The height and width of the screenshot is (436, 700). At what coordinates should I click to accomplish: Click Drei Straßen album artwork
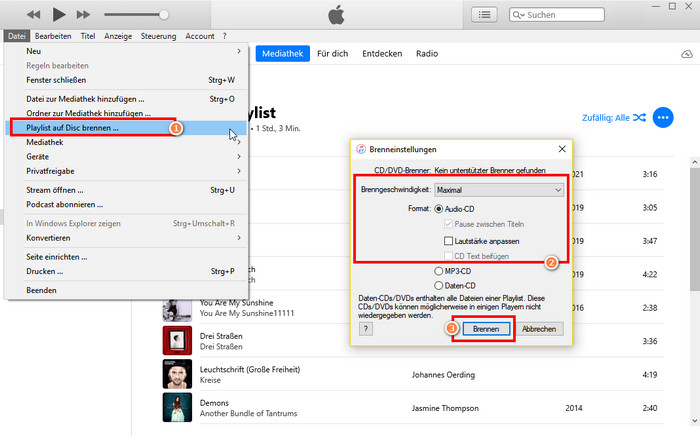[177, 340]
